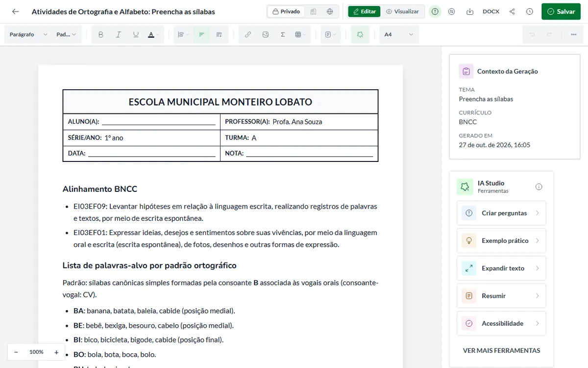
Task: Go back using the left arrow
Action: tap(16, 11)
